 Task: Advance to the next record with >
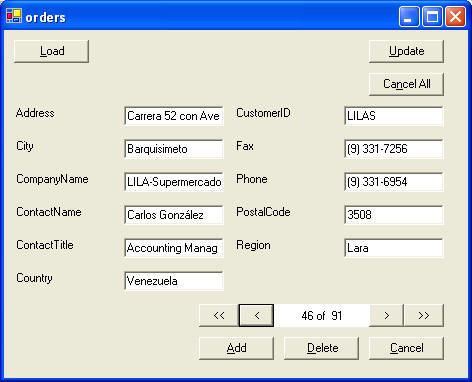(x=386, y=315)
